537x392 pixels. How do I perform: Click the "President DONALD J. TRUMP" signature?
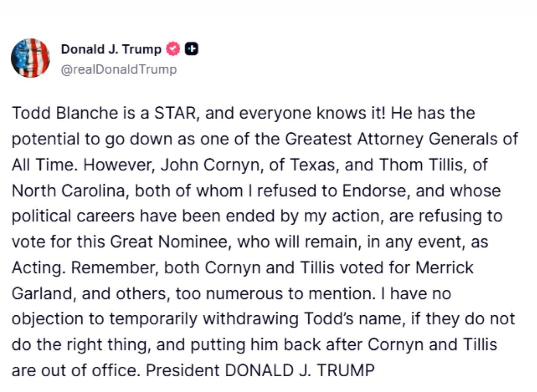[x=260, y=371]
